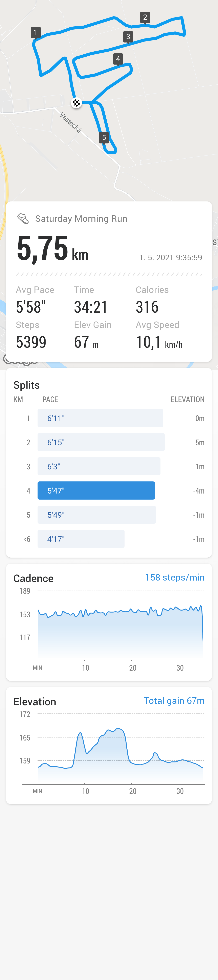
Task: Tap the checkered finish flag marker
Action: pos(77,103)
